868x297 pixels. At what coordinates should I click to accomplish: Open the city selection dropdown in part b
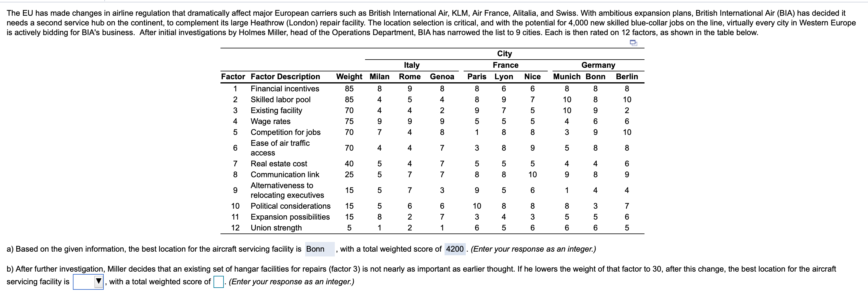coord(89,282)
